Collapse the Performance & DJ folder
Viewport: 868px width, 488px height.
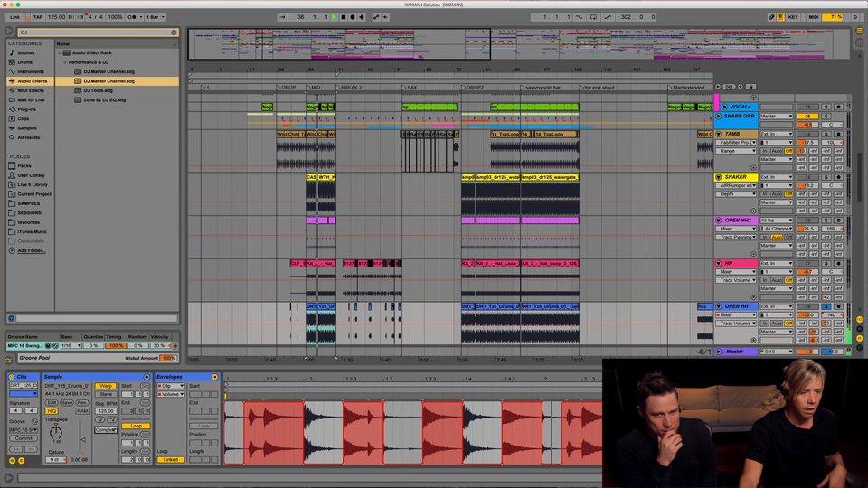click(x=64, y=62)
